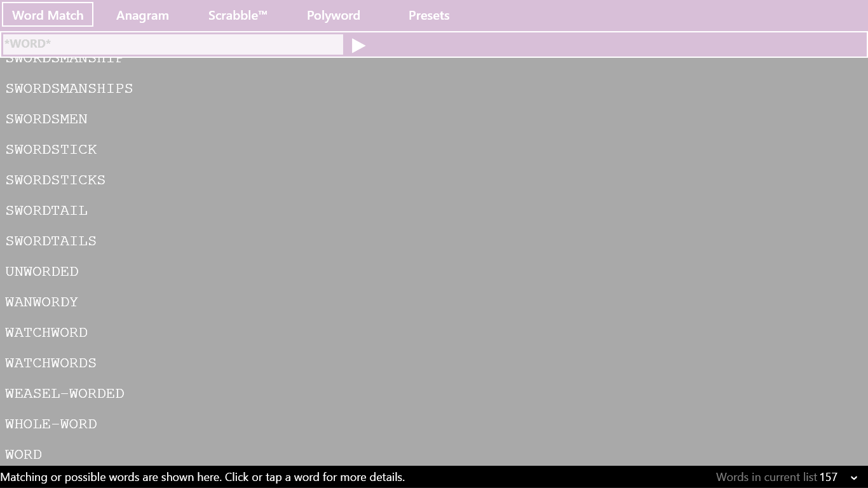Focus the *WORD* search input field
This screenshot has height=488, width=868.
point(173,44)
